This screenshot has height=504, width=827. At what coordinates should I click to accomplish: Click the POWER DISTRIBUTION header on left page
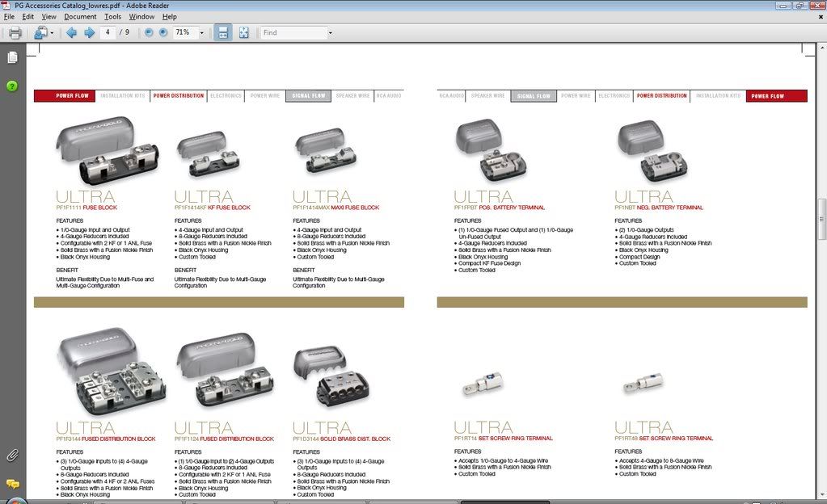tap(179, 96)
